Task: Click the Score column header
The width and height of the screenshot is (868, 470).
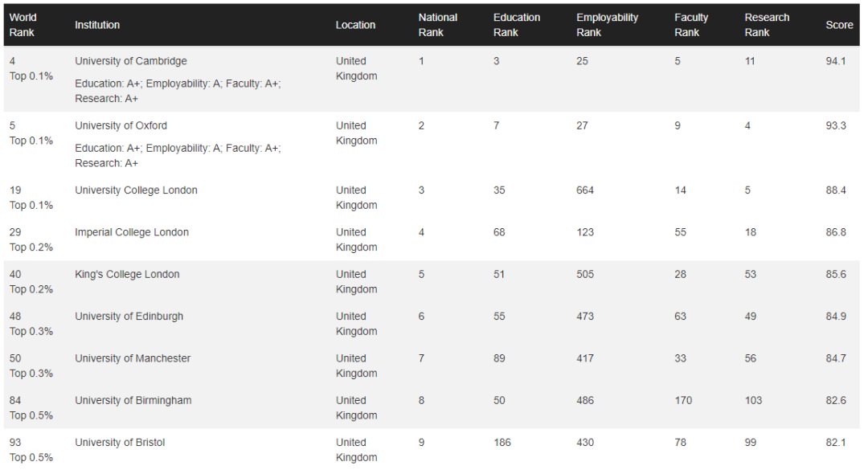Action: 839,25
